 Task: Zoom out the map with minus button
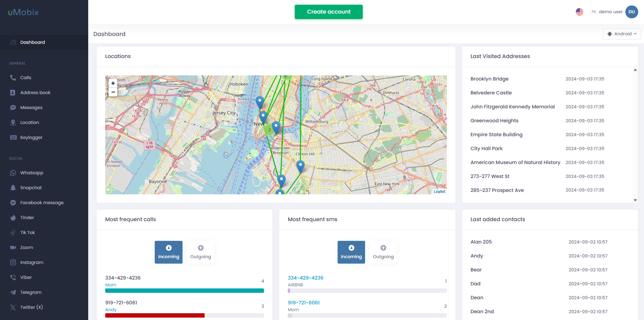(x=113, y=92)
